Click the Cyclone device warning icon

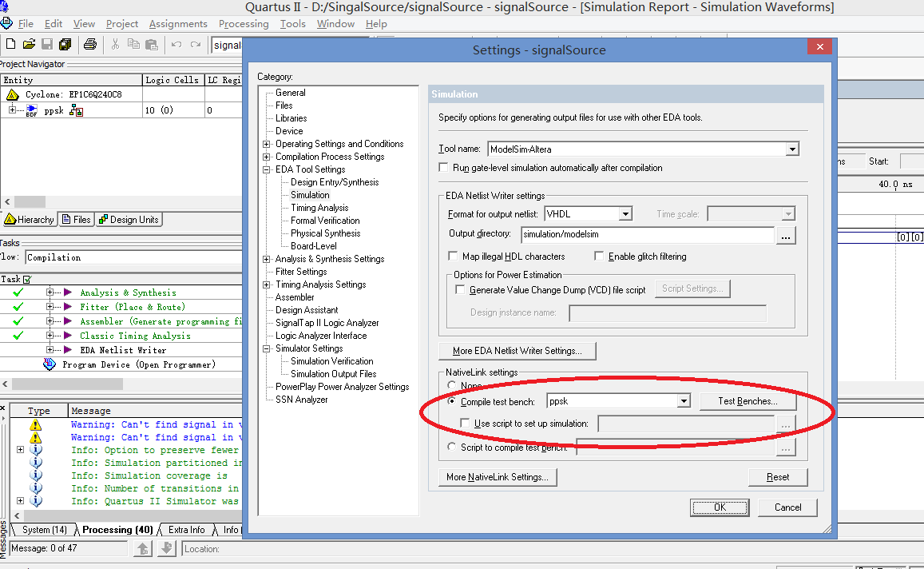click(x=12, y=94)
